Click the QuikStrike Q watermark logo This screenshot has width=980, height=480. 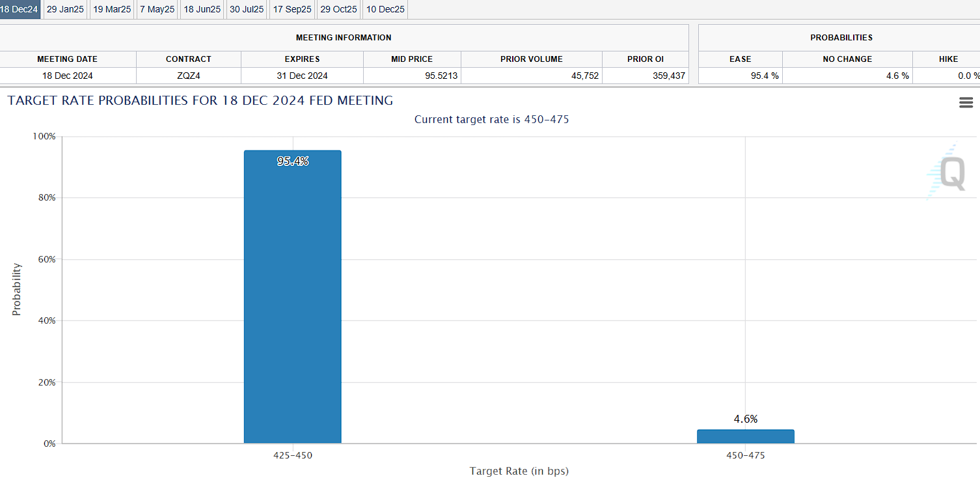947,173
